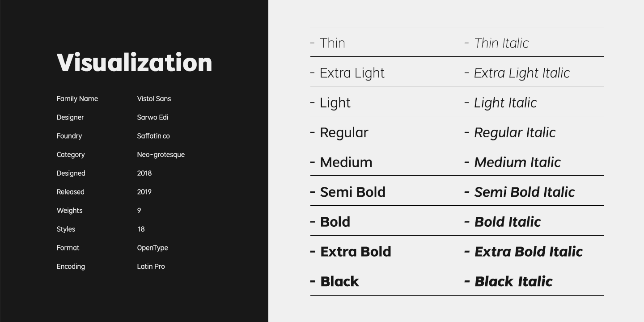Select the Thin weight sample
This screenshot has width=644, height=322.
coord(332,43)
